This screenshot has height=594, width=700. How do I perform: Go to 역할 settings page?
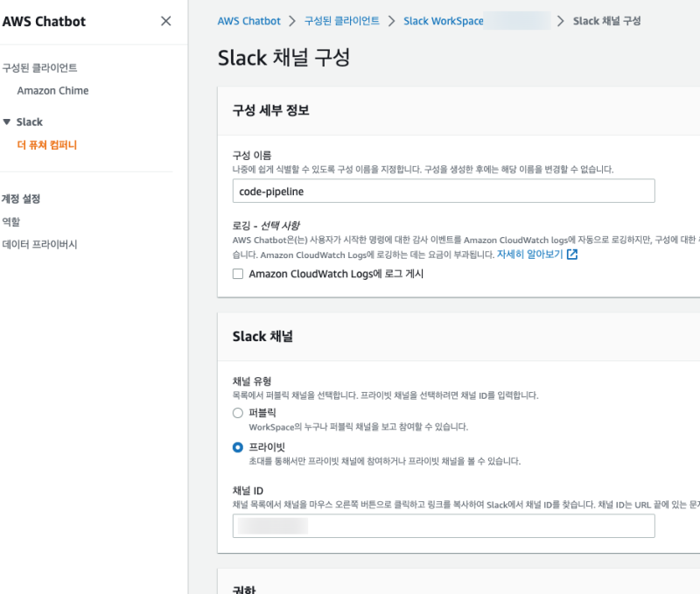coord(11,222)
